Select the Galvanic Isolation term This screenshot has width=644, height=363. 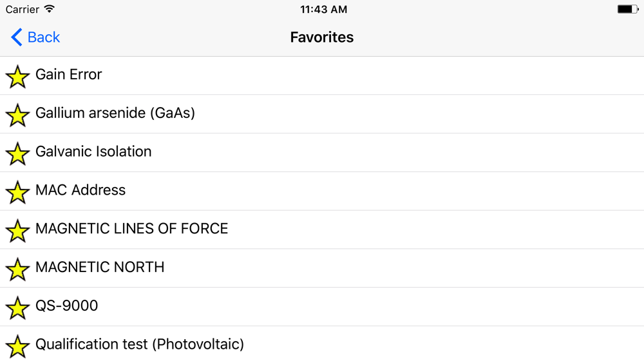coord(322,153)
